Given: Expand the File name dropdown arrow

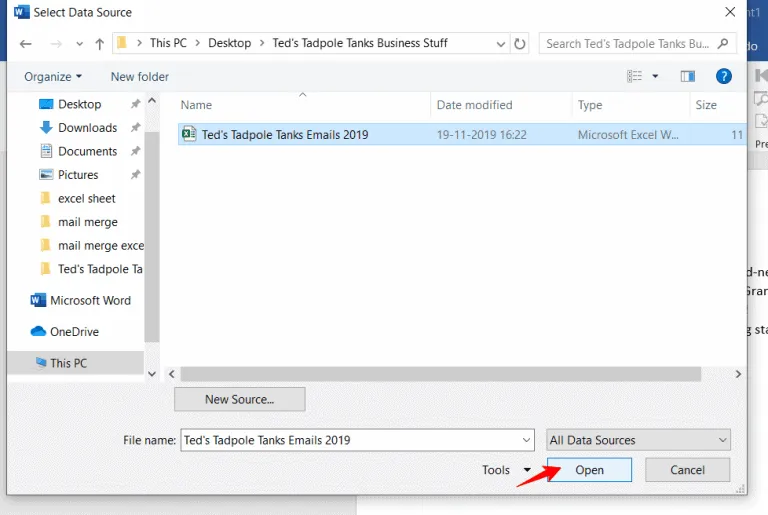Looking at the screenshot, I should pos(526,440).
